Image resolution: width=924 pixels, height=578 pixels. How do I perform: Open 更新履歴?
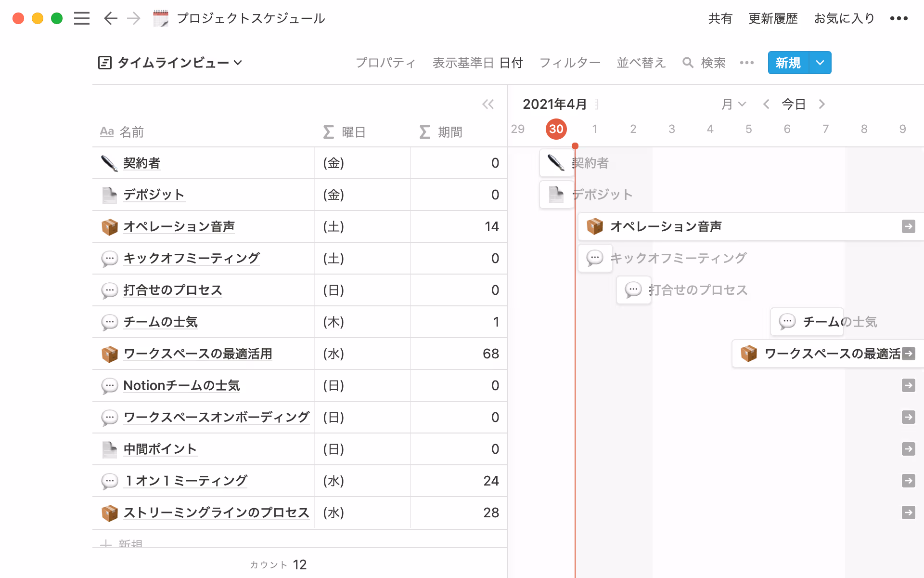coord(772,18)
